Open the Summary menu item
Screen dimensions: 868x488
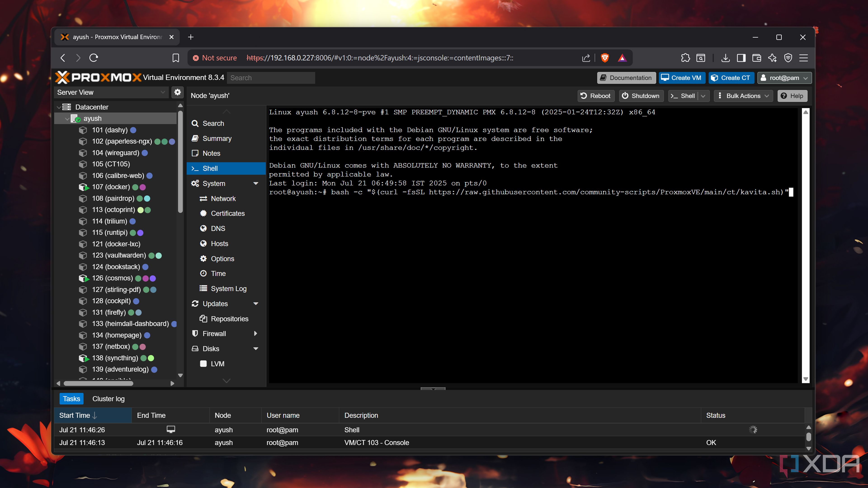tap(226, 138)
